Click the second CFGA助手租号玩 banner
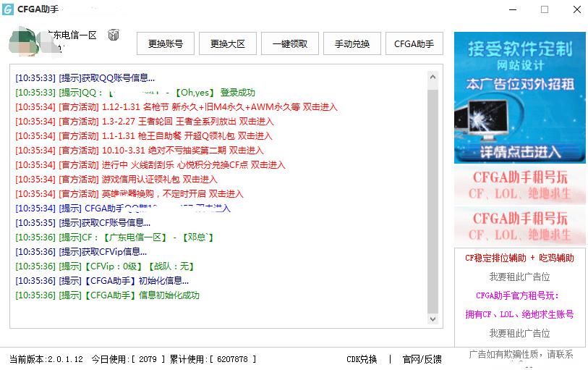Screen dimensions: 588x370 click(520, 227)
